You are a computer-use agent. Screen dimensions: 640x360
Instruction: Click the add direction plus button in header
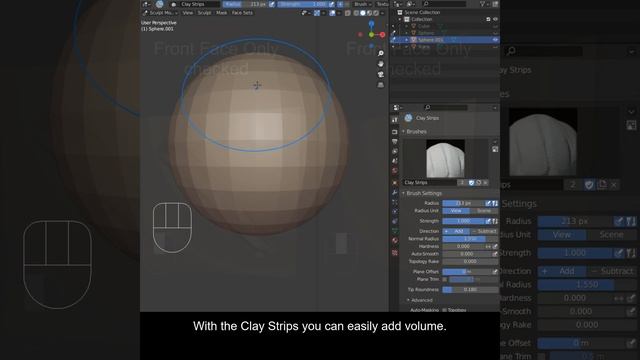tap(340, 4)
